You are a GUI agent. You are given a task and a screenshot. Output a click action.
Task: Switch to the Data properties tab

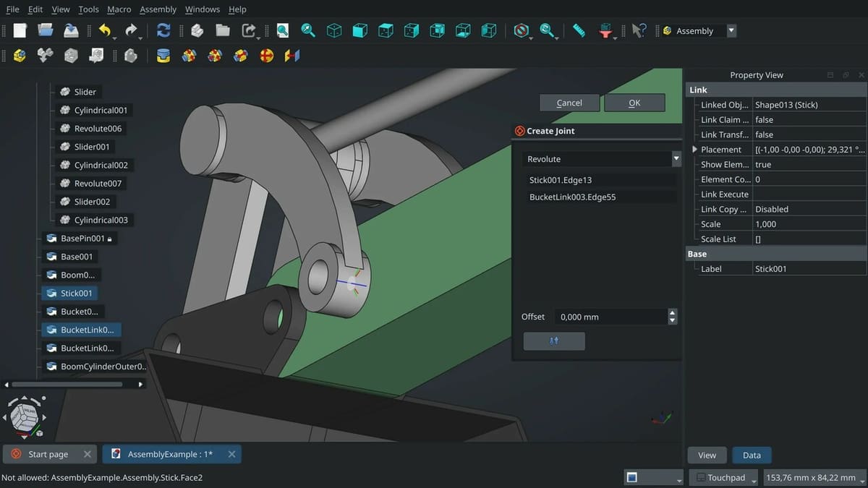pos(752,455)
